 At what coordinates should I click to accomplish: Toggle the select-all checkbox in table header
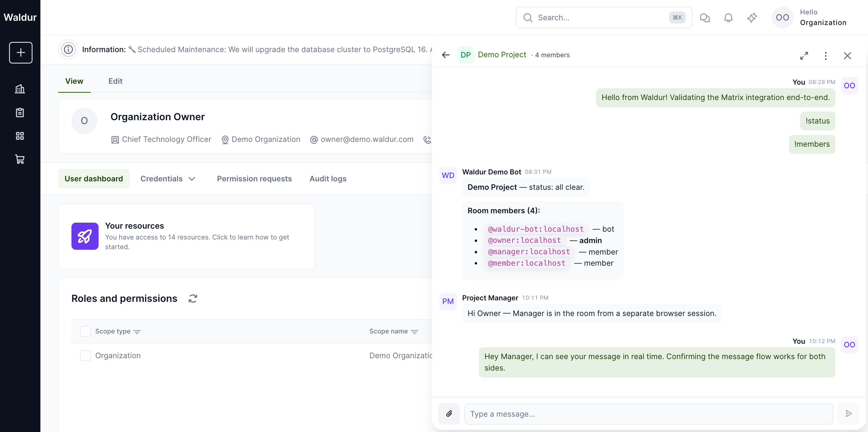86,331
